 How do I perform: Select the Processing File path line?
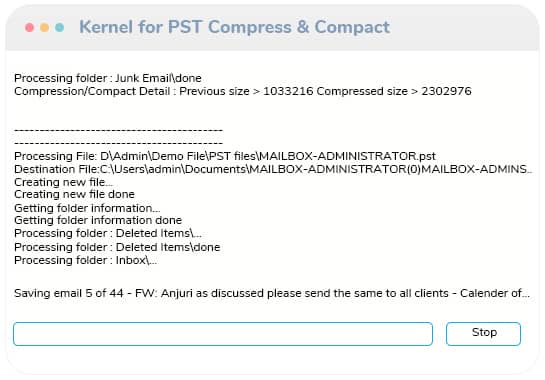[225, 156]
